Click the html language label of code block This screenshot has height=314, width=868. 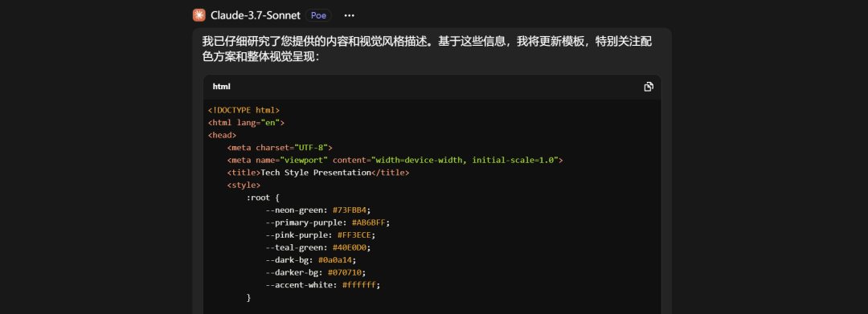pos(222,87)
